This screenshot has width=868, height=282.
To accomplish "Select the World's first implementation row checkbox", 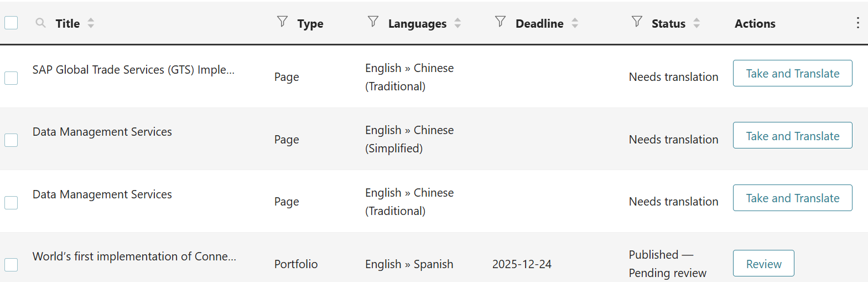I will pyautogui.click(x=11, y=265).
